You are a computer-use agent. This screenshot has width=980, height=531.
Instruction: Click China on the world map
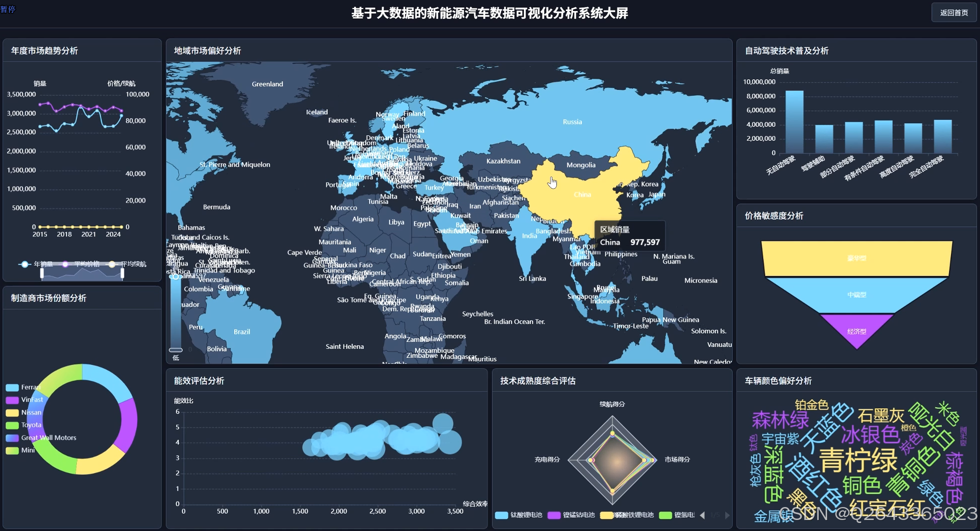point(582,195)
